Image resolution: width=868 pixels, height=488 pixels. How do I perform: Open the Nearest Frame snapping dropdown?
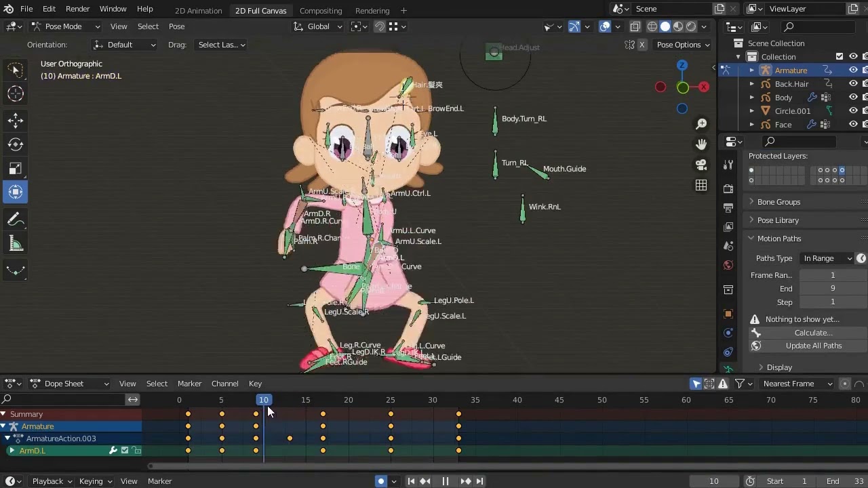(795, 384)
